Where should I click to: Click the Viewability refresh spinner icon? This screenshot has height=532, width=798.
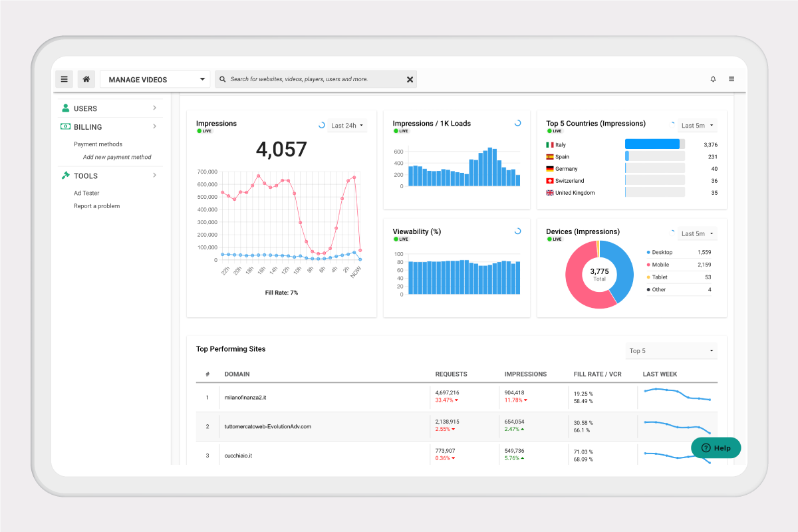pos(518,231)
